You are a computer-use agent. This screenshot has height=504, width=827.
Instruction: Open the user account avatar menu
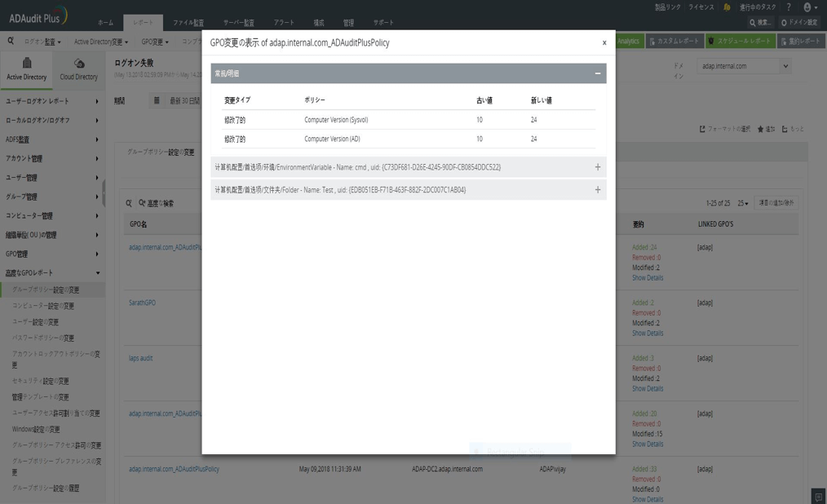point(810,7)
